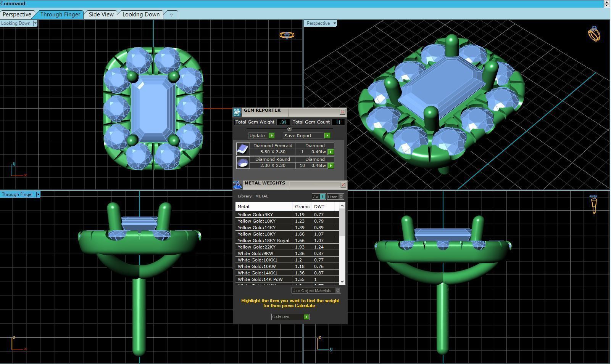
Task: Click the Perspective viewport title label
Action: 318,23
